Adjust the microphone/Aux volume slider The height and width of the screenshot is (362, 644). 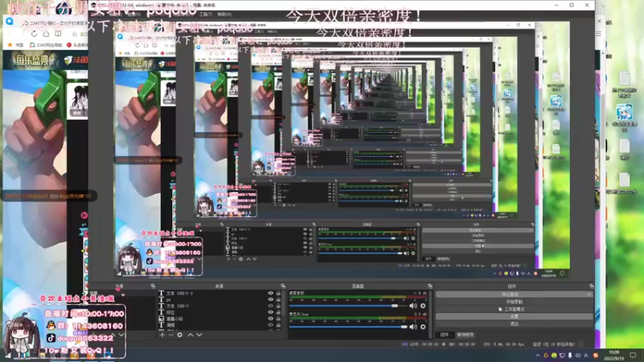[349, 327]
